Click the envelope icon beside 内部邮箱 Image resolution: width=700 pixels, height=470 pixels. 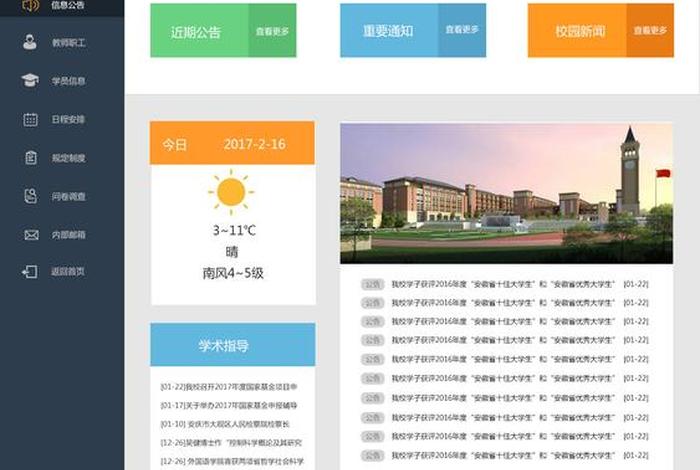click(31, 235)
